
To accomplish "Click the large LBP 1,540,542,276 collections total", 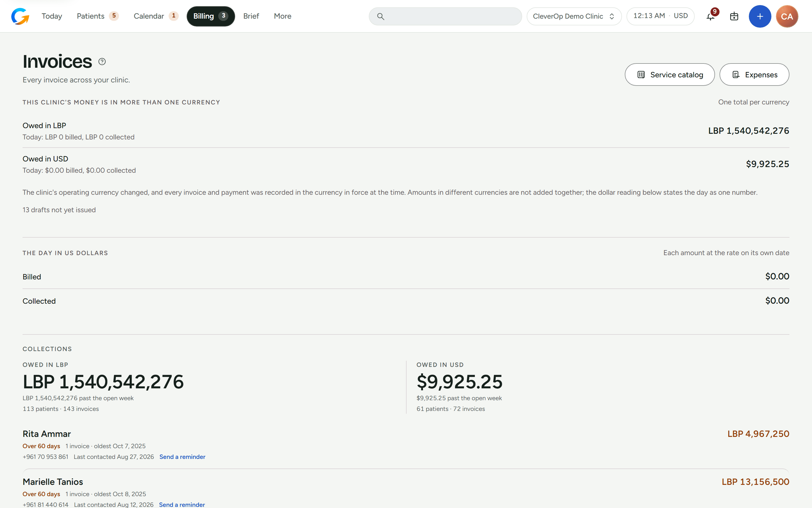I will coord(103,382).
